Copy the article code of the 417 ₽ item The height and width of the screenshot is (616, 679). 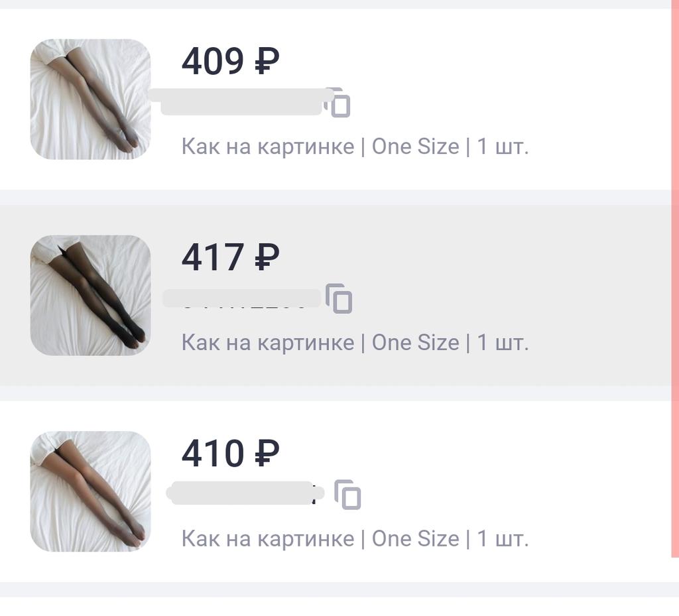point(339,299)
